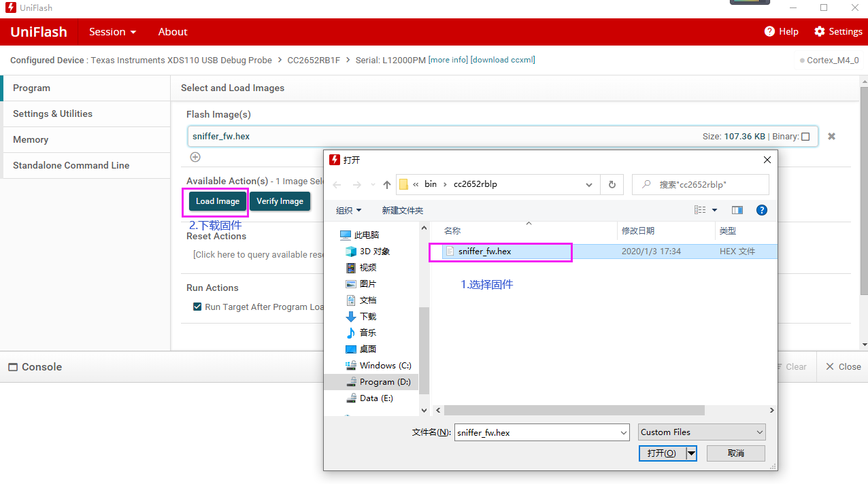868x484 pixels.
Task: Select Windows (C:) drive
Action: click(x=385, y=366)
